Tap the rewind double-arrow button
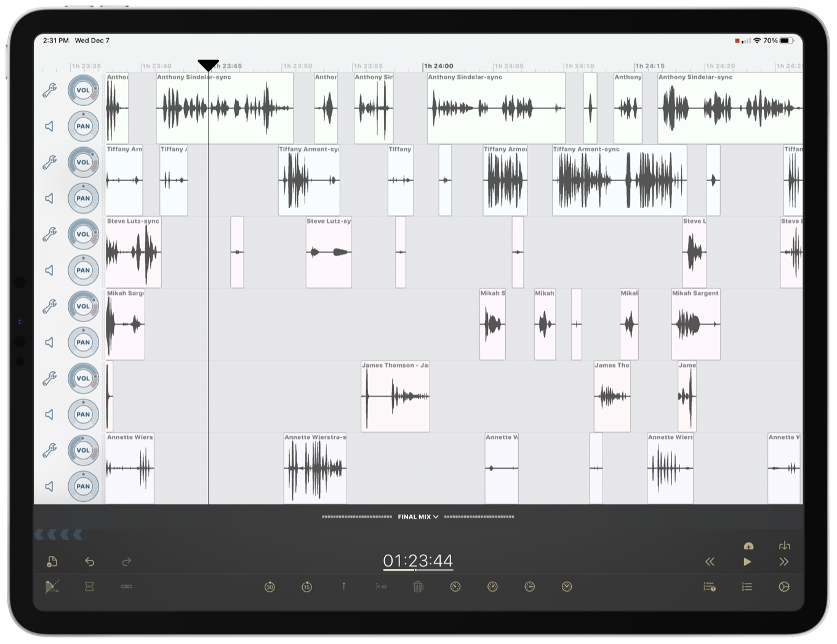Screen dimensions: 837x644 coord(710,561)
